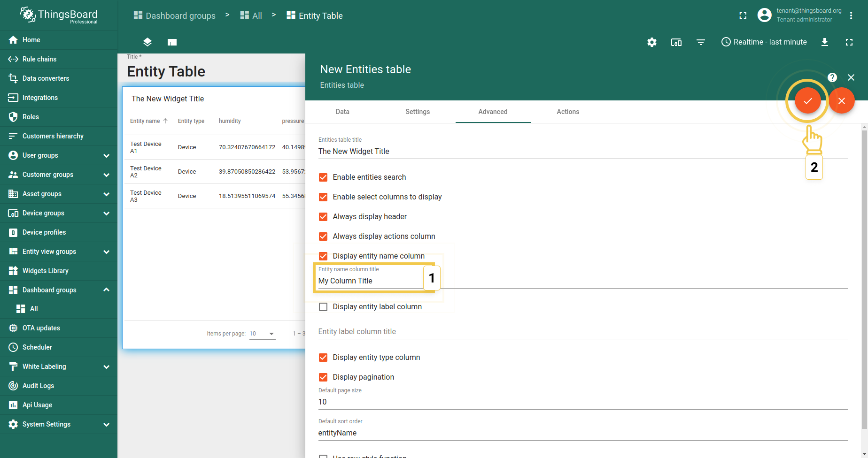Viewport: 868px width, 458px height.
Task: Go to All breadcrumb link
Action: [x=251, y=15]
